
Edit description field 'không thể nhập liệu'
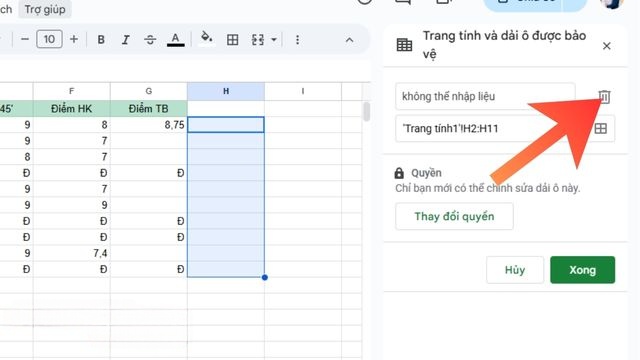pyautogui.click(x=485, y=96)
